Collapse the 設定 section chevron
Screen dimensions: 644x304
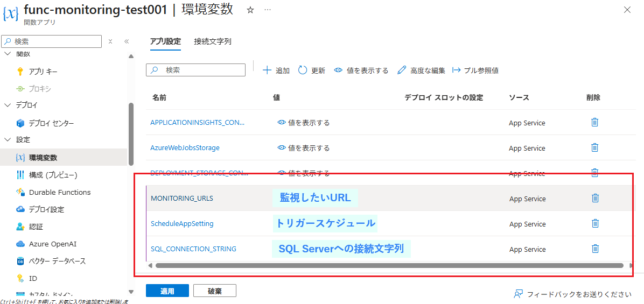tap(8, 140)
